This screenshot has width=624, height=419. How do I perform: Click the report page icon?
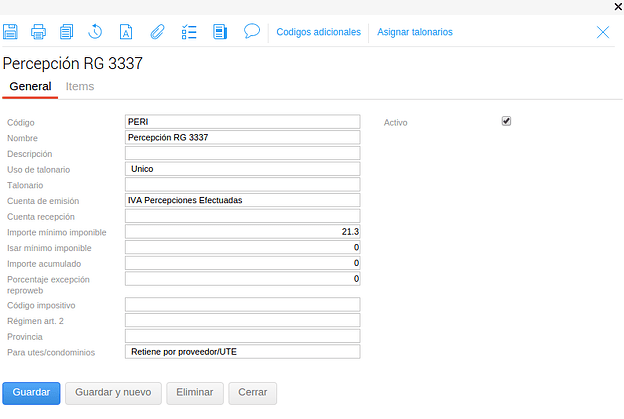point(220,32)
